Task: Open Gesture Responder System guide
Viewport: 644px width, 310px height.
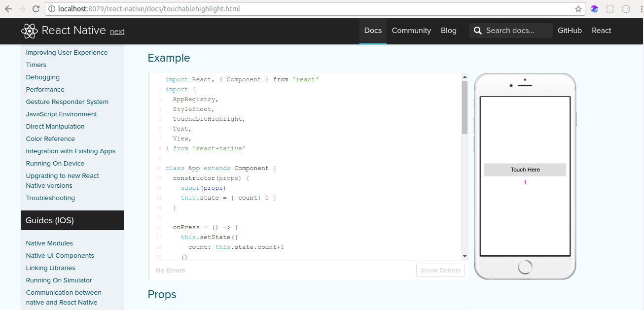Action: click(67, 102)
